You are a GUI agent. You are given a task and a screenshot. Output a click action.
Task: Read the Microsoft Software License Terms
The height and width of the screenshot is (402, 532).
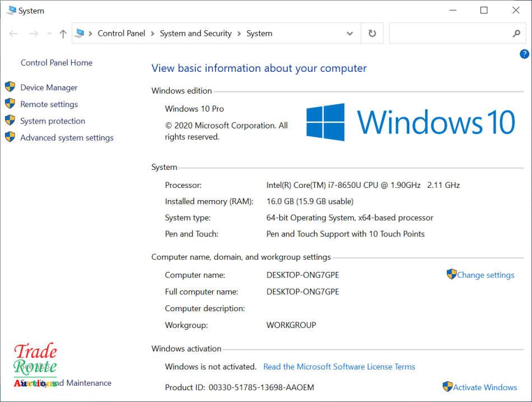click(339, 367)
